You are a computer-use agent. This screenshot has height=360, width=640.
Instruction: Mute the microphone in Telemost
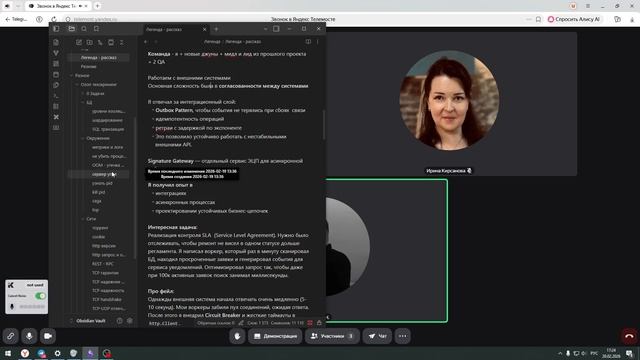pos(29,336)
